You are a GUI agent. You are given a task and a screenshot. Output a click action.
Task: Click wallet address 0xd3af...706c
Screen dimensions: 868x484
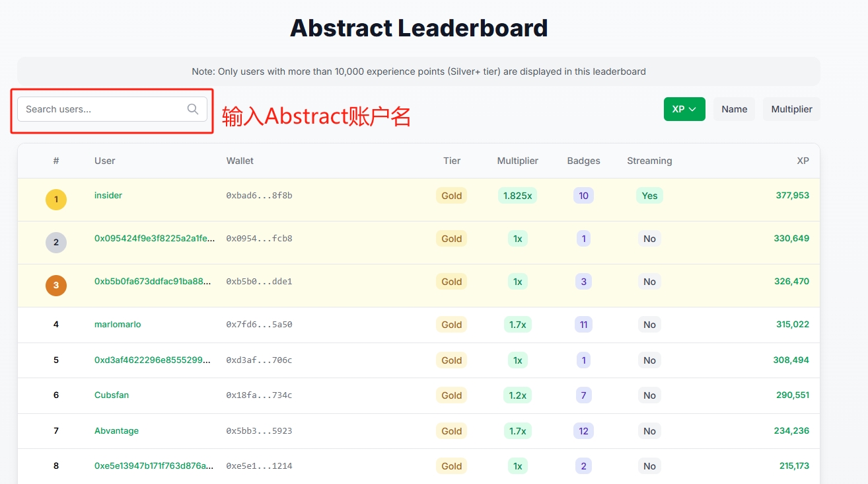(x=259, y=360)
